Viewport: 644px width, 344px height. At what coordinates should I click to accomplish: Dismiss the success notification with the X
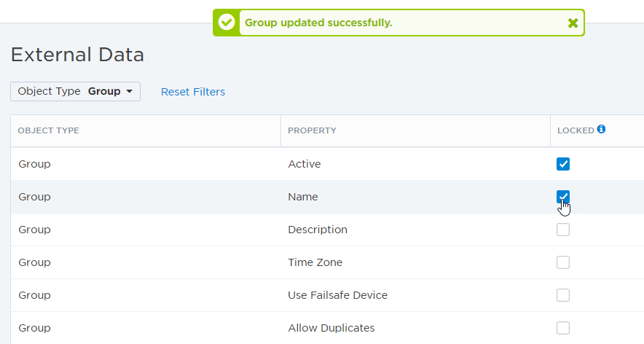[x=573, y=23]
